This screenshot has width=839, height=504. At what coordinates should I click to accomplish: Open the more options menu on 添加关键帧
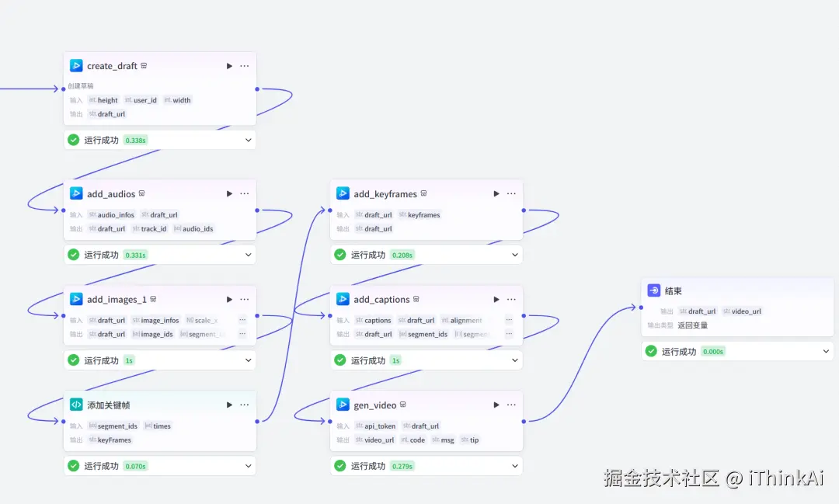click(x=245, y=404)
